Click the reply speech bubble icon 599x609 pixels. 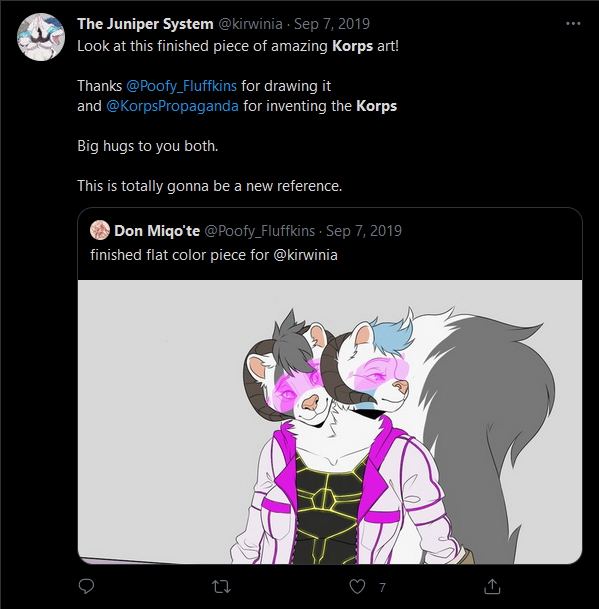86,586
